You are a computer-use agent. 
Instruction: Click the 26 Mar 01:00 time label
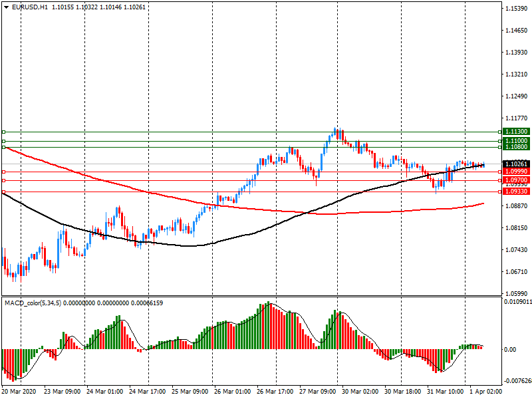[x=232, y=392]
